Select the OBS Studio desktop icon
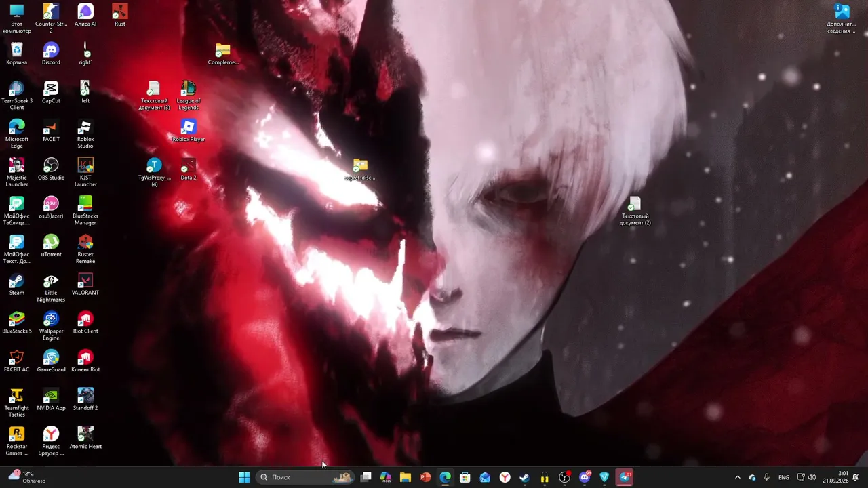The width and height of the screenshot is (868, 488). 51,169
